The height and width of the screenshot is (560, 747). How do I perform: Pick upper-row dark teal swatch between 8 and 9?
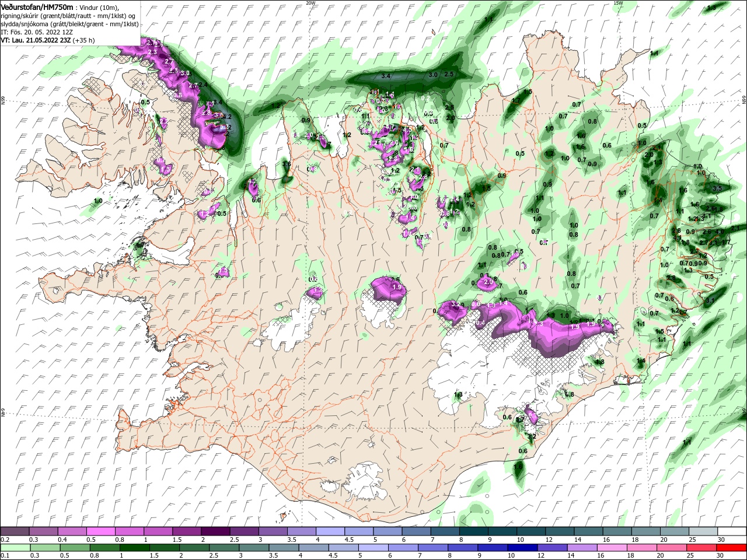[x=473, y=531]
